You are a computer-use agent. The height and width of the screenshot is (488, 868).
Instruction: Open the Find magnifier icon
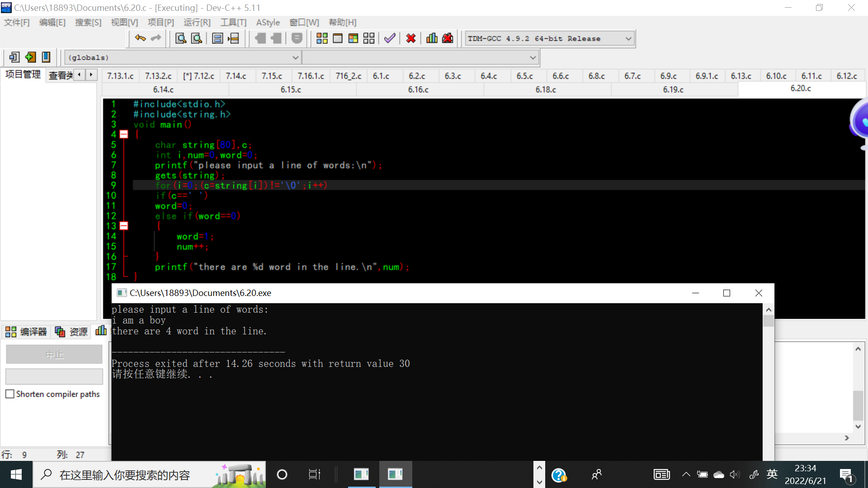pos(181,38)
